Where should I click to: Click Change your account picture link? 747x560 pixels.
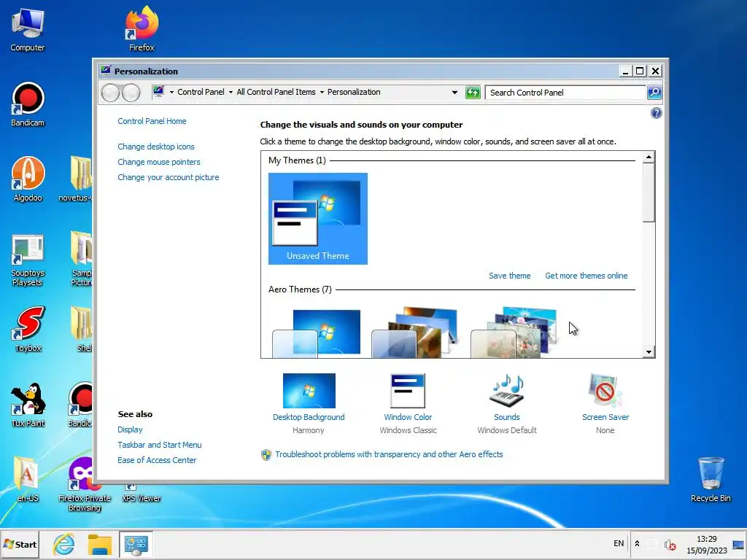pos(169,177)
